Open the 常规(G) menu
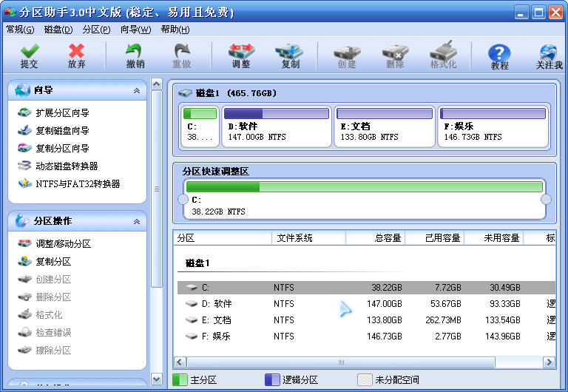This screenshot has height=392, width=568. tap(20, 30)
